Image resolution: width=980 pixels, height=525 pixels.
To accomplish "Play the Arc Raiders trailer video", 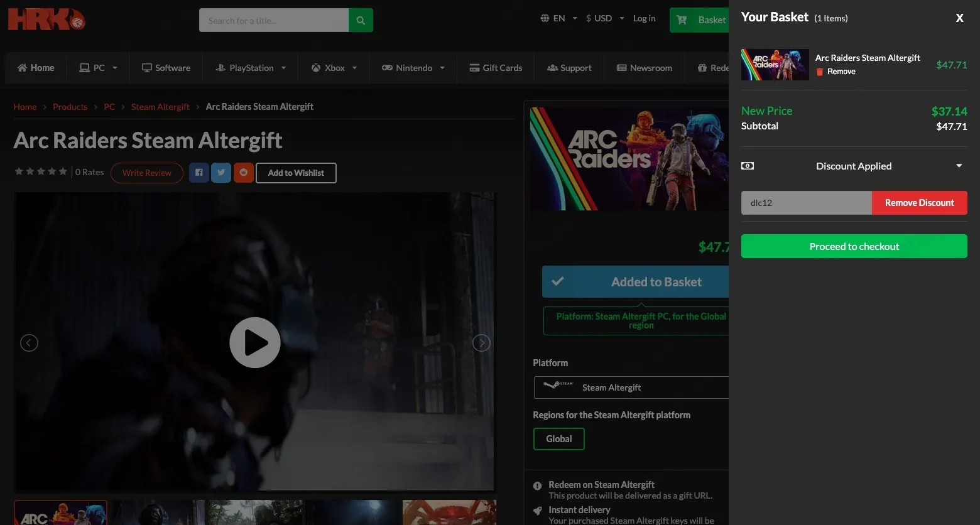I will pos(255,343).
